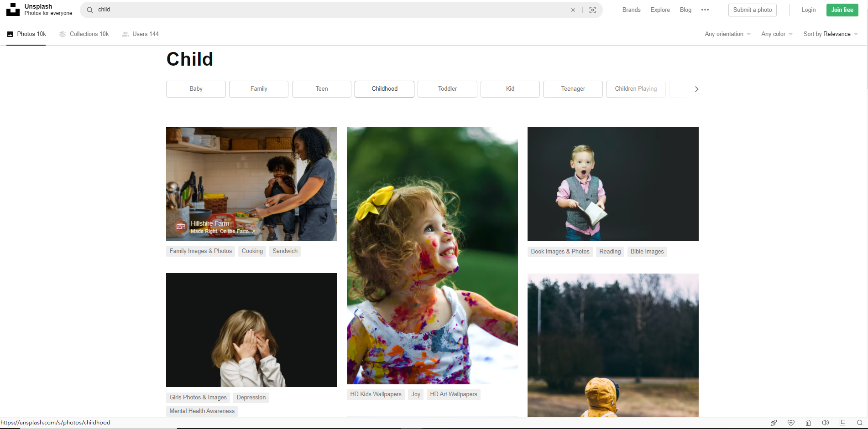The width and height of the screenshot is (868, 429).
Task: Click the Hillshire Farm sponsor logo
Action: [x=181, y=227]
